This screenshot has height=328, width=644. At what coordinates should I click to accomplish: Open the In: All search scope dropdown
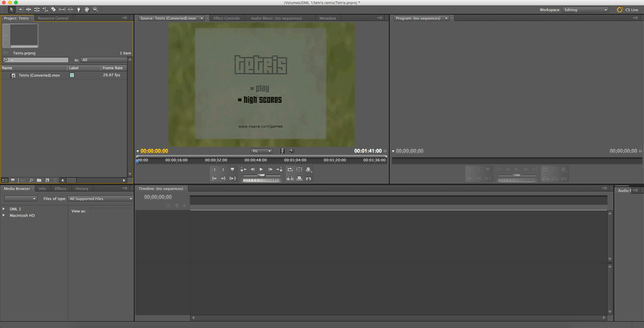pyautogui.click(x=104, y=60)
